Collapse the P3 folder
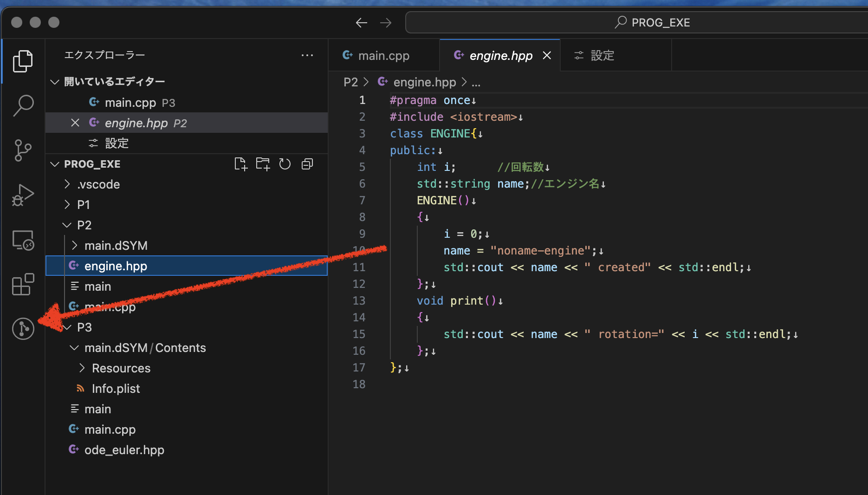Viewport: 868px width, 495px height. (x=67, y=327)
